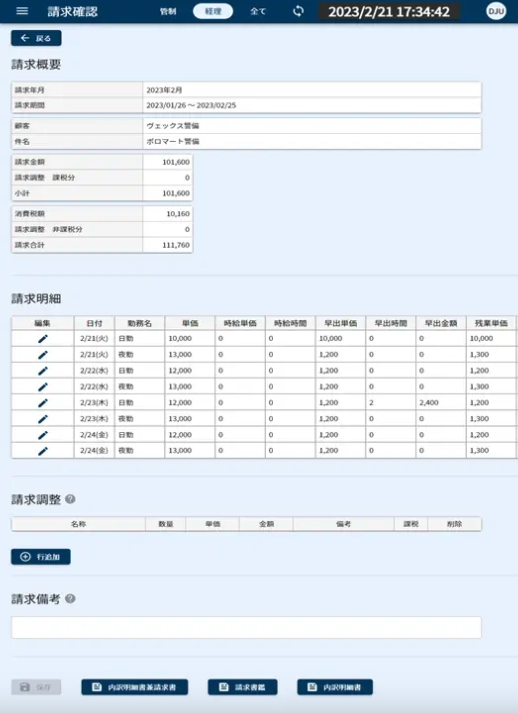Click the 時給時間 column header
The height and width of the screenshot is (713, 518).
[x=290, y=323]
